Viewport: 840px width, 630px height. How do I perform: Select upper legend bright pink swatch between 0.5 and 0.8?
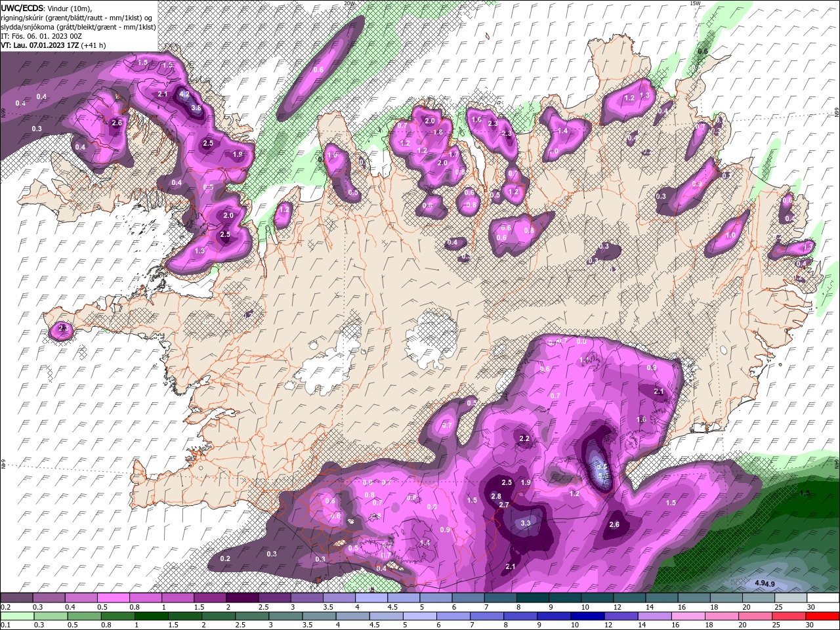tap(114, 598)
